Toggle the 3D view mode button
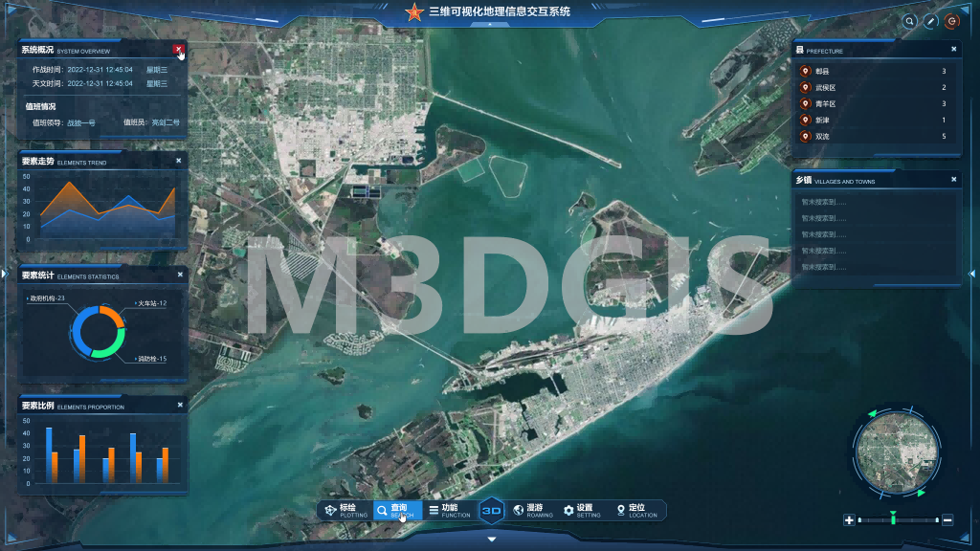This screenshot has width=980, height=551. point(490,510)
